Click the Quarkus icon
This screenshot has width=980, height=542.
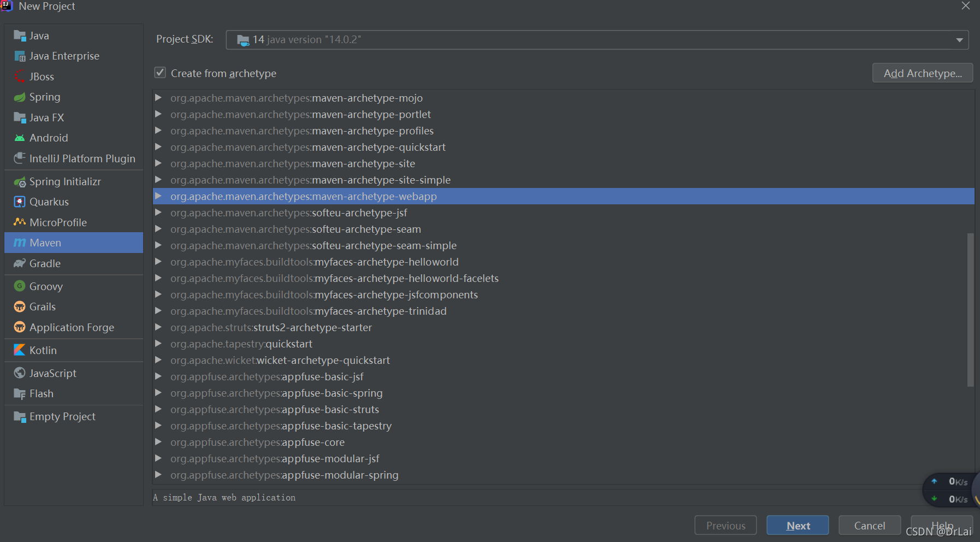pos(20,202)
